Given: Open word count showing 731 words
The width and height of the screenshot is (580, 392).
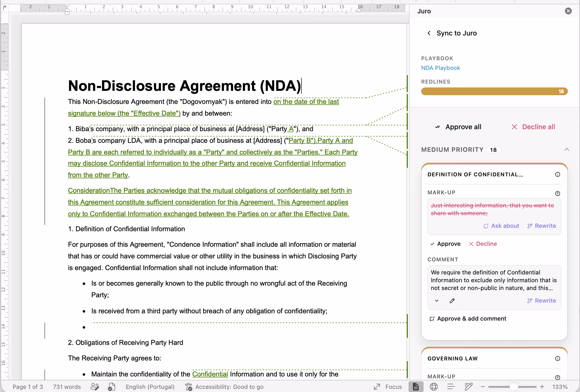Looking at the screenshot, I should pyautogui.click(x=67, y=387).
